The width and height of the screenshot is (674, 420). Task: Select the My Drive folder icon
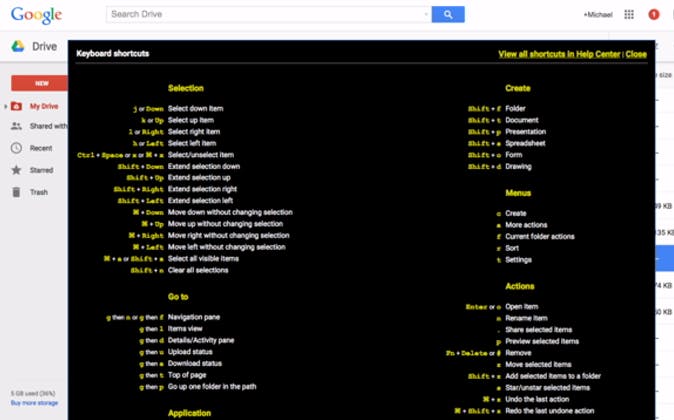[16, 106]
